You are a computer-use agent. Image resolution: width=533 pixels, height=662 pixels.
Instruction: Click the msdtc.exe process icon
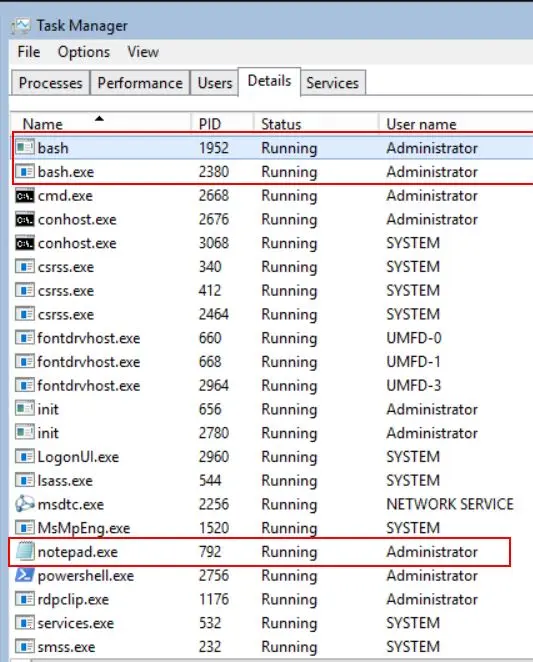25,504
